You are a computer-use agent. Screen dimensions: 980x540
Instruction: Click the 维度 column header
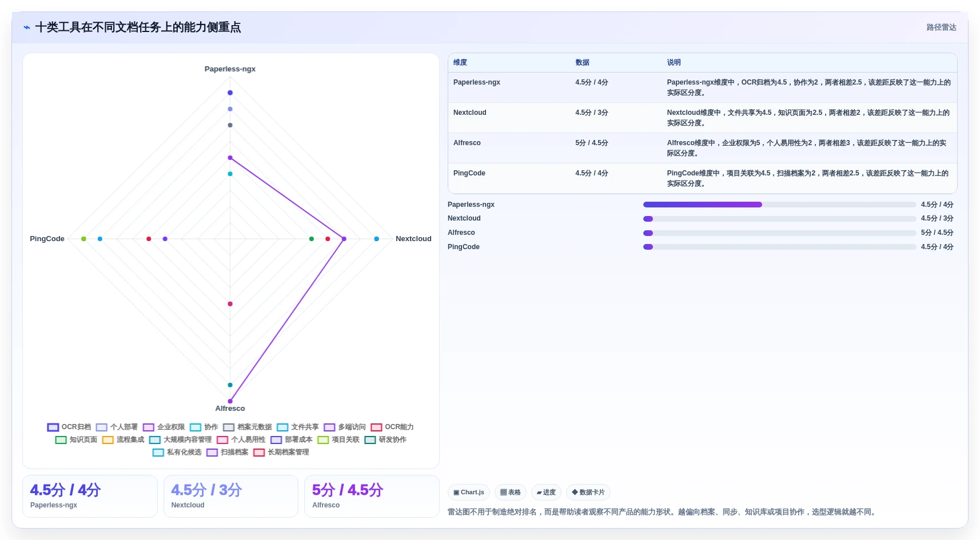click(x=460, y=62)
